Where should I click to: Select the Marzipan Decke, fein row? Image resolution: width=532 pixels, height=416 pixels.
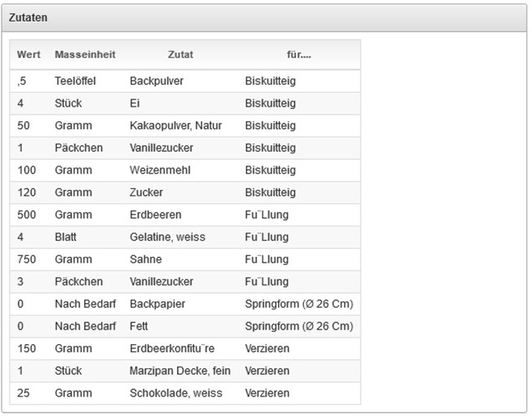[180, 371]
